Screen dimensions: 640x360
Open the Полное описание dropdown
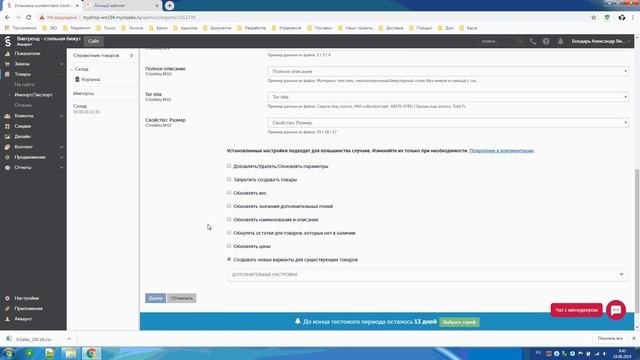448,71
